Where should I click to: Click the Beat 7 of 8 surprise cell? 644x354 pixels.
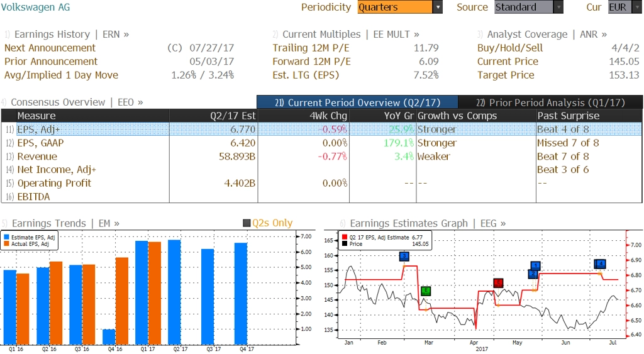point(563,157)
